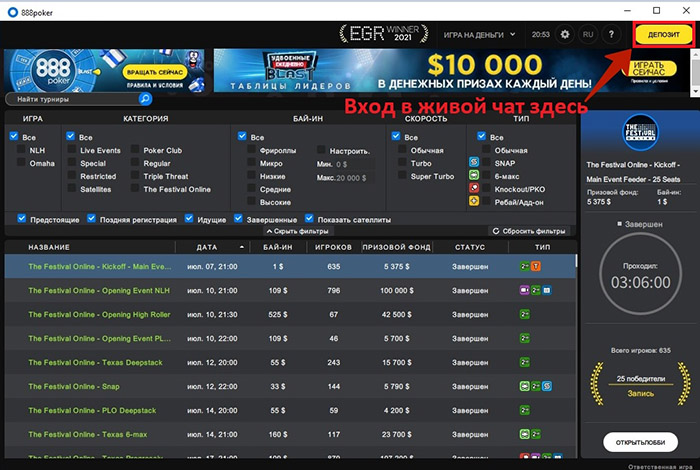Click purple icon in Opening Event NLH row

click(x=525, y=291)
